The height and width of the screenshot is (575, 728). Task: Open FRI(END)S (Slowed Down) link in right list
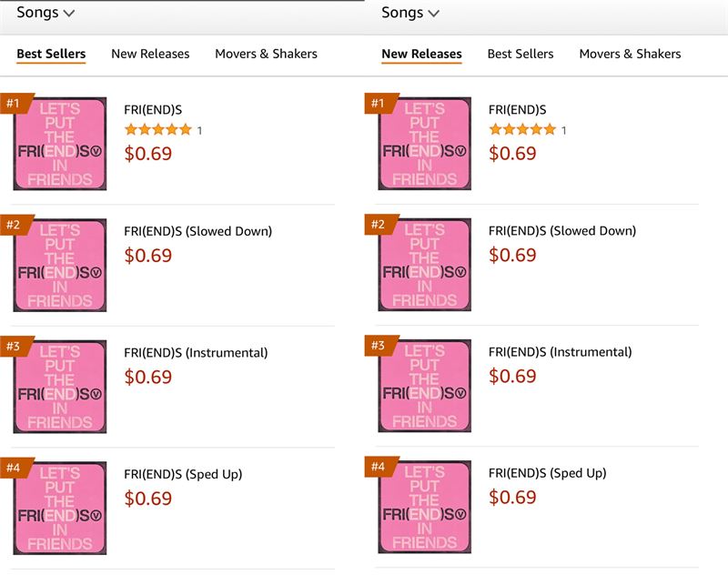pos(562,231)
